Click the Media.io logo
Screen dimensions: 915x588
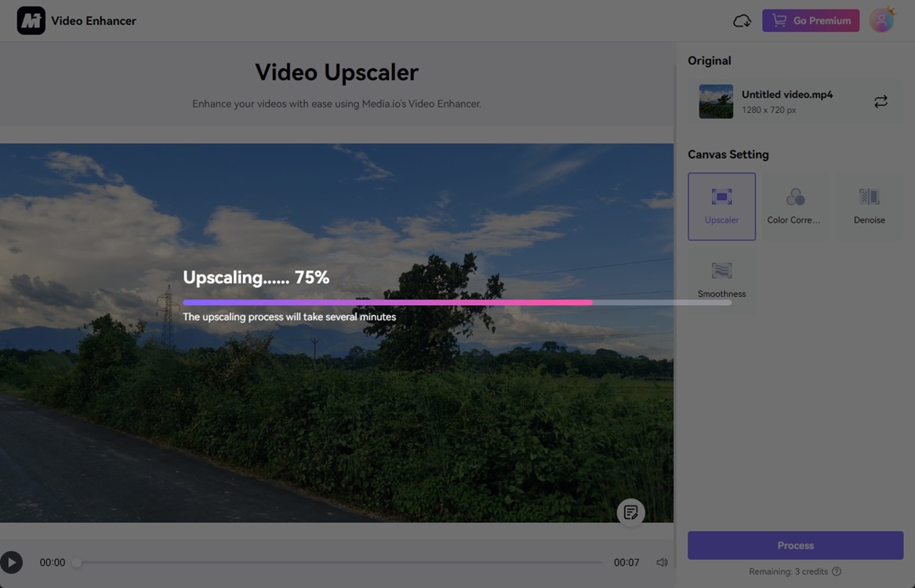[x=31, y=20]
